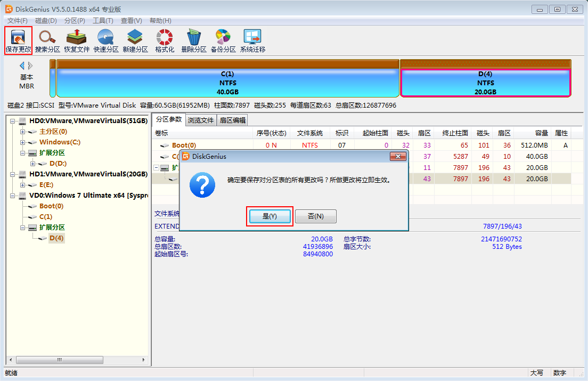
Task: Expand the 主分区(0) tree node
Action: (22, 132)
